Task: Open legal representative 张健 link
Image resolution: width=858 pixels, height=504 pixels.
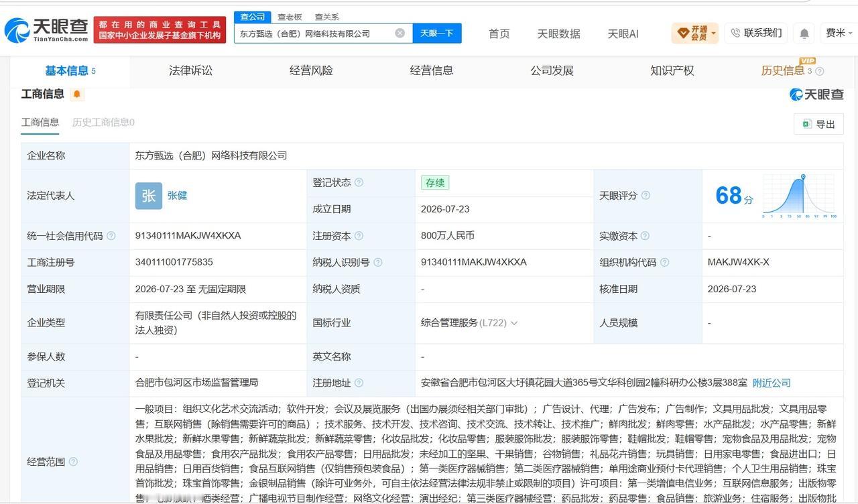Action: pyautogui.click(x=177, y=196)
